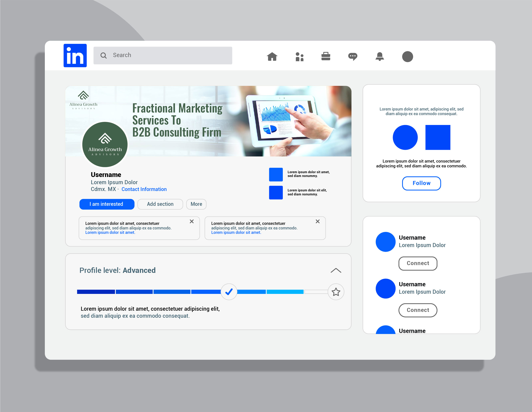Open Jobs briefcase icon
Screen dimensions: 532x412
coord(326,56)
